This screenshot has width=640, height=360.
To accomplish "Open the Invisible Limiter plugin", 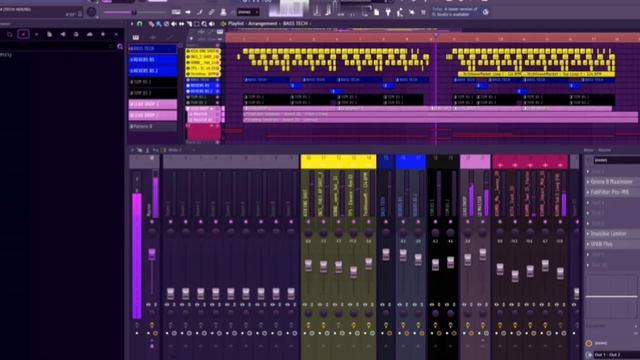I will click(x=609, y=234).
